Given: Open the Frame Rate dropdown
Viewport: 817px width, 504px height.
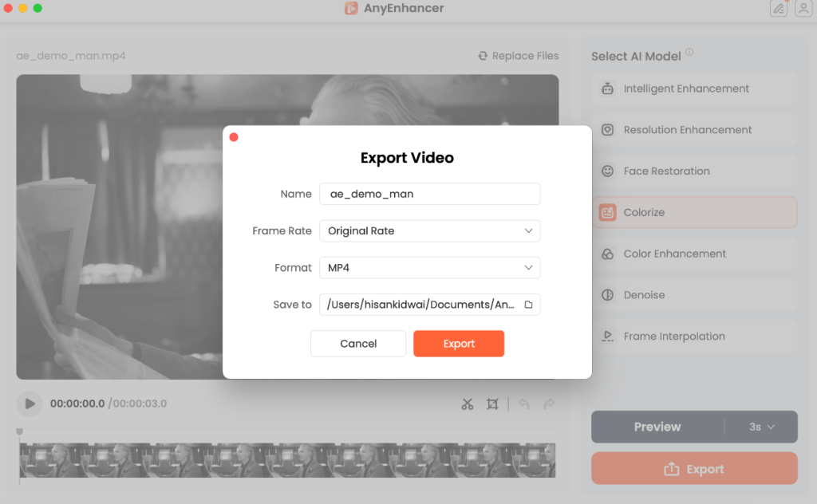Looking at the screenshot, I should coord(429,230).
